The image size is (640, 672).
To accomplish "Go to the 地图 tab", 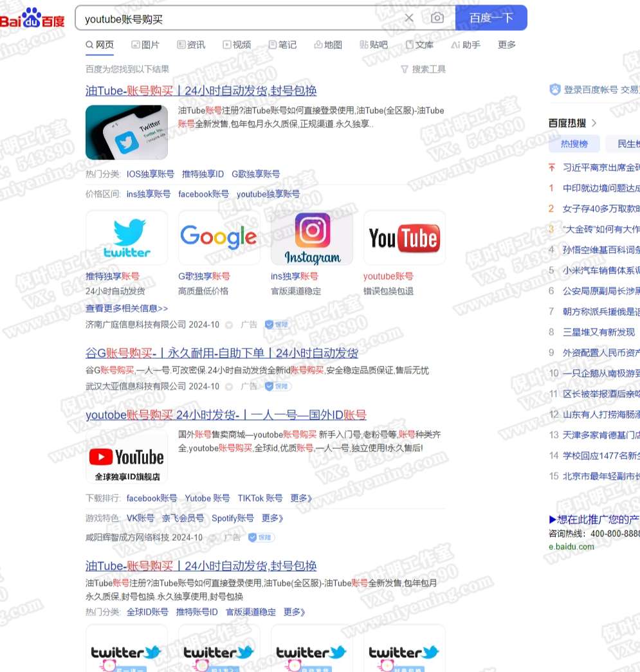I will 328,45.
